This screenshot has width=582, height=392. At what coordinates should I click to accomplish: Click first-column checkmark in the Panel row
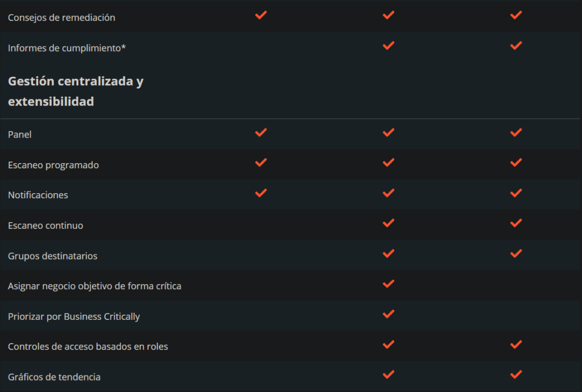pos(261,132)
